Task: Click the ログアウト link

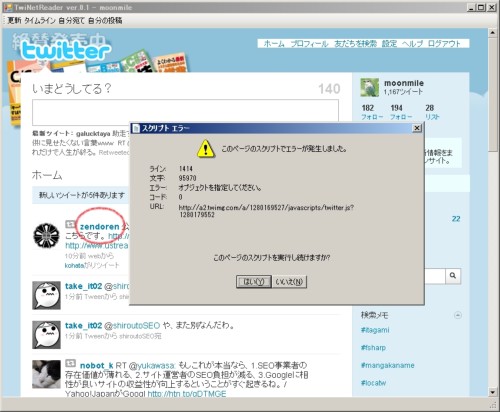Action: pyautogui.click(x=444, y=44)
